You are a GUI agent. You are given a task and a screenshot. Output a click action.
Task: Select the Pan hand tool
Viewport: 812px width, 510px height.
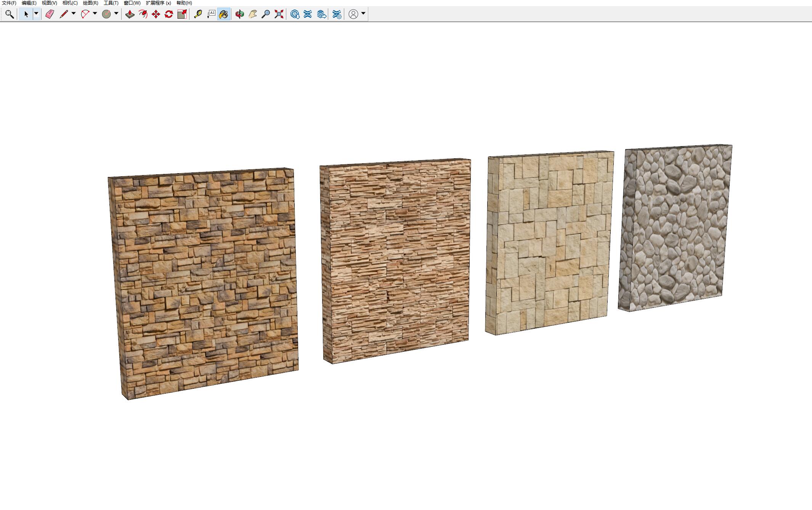click(x=252, y=14)
